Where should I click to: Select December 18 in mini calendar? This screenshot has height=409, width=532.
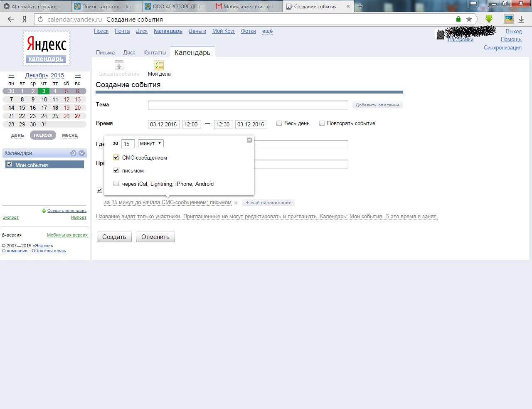[x=55, y=108]
